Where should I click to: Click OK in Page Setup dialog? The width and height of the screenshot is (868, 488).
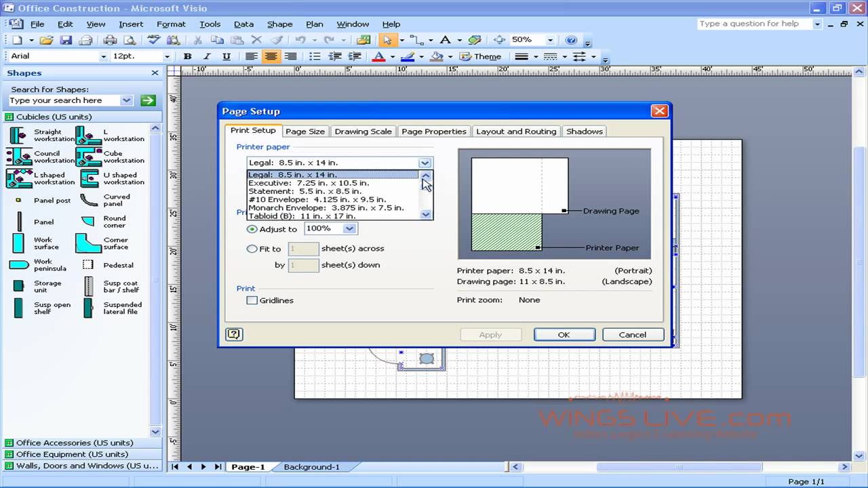pos(564,335)
